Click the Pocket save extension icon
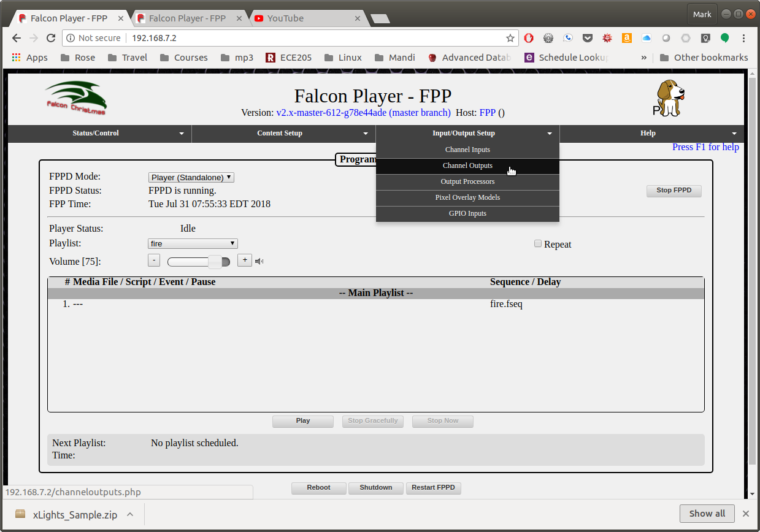 [x=588, y=38]
